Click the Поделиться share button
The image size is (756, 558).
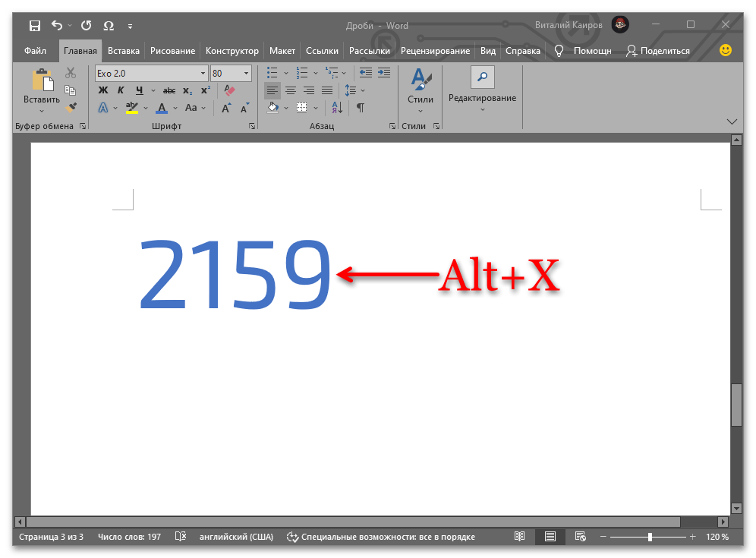coord(658,51)
